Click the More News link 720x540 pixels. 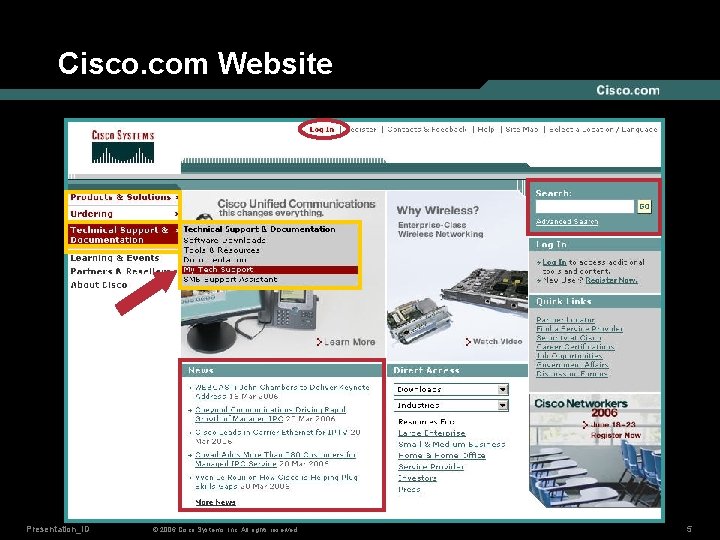click(215, 502)
